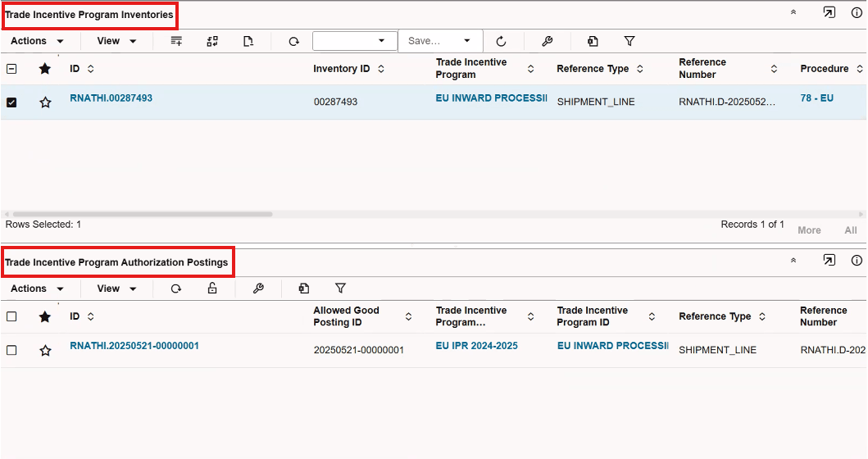Open the filter funnel in the Inventories toolbar
This screenshot has width=868, height=459.
tap(629, 41)
